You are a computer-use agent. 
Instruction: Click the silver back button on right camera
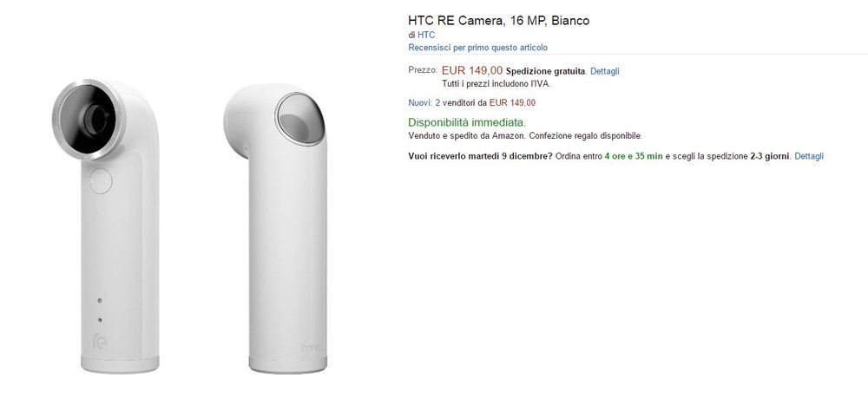tap(299, 119)
